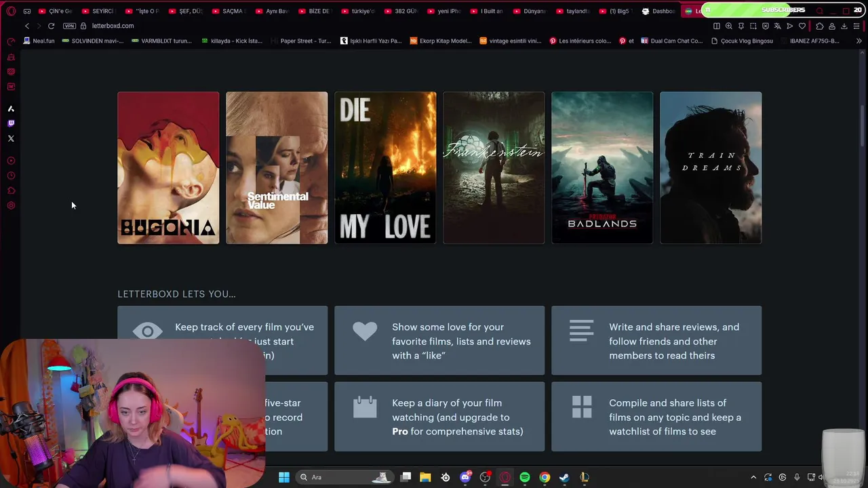Open the Les intérieurs colo Pinterest bookmark
The width and height of the screenshot is (868, 488).
[580, 41]
